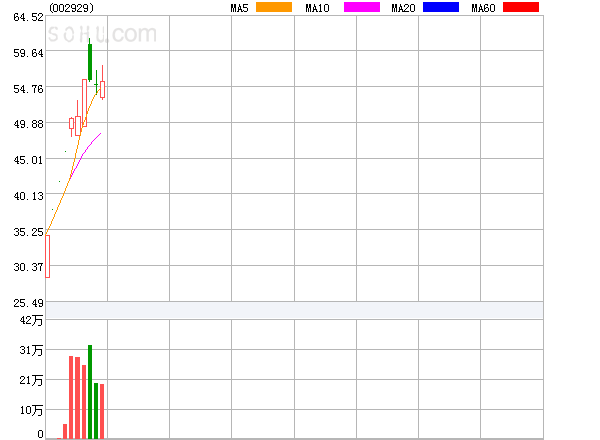Click the tallest green volume bar

(90, 392)
